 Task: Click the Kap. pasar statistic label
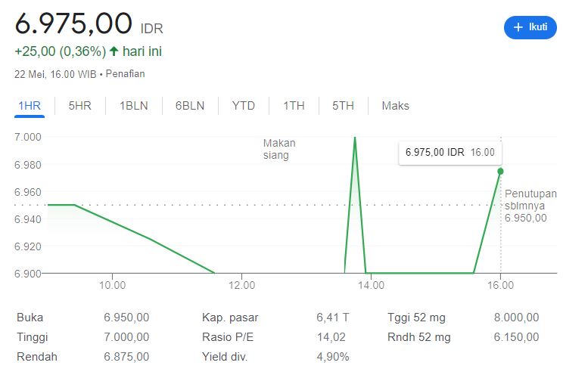point(230,318)
